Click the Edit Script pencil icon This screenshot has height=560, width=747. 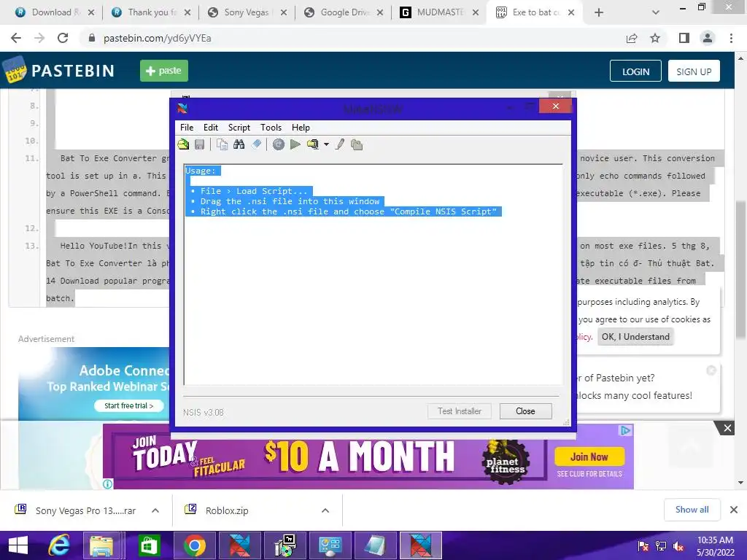coord(340,144)
